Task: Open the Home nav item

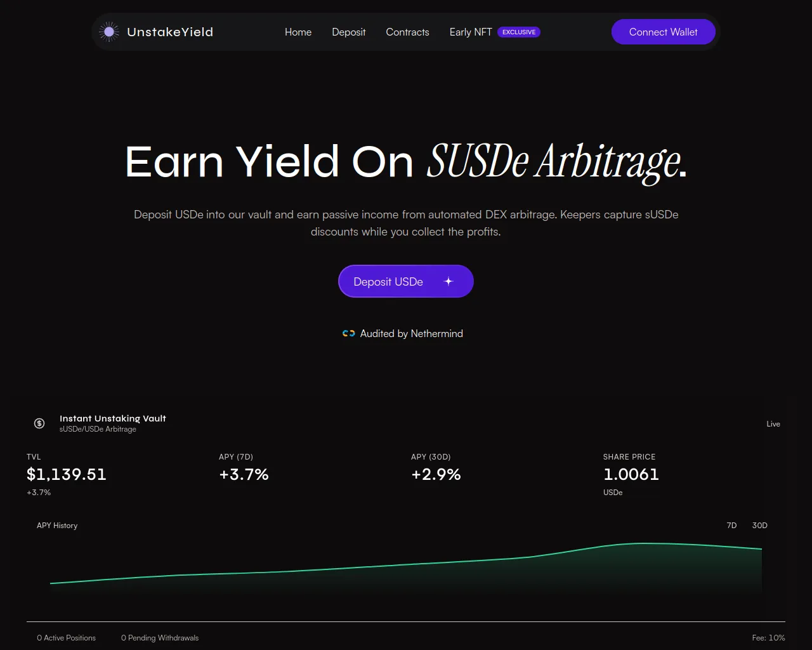Action: coord(298,32)
